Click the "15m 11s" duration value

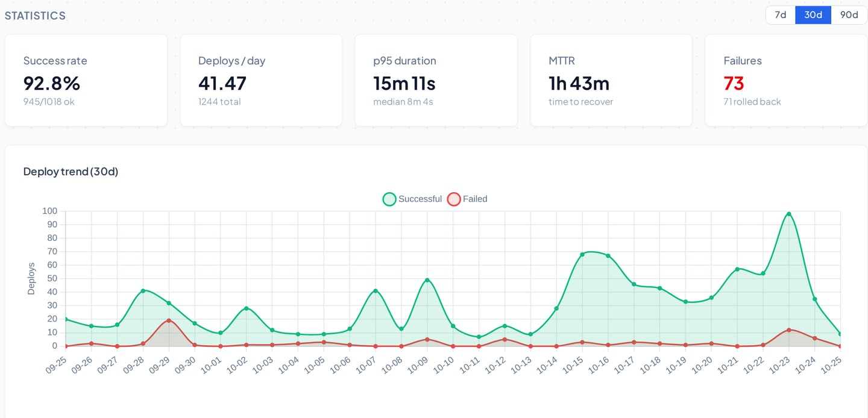point(404,83)
